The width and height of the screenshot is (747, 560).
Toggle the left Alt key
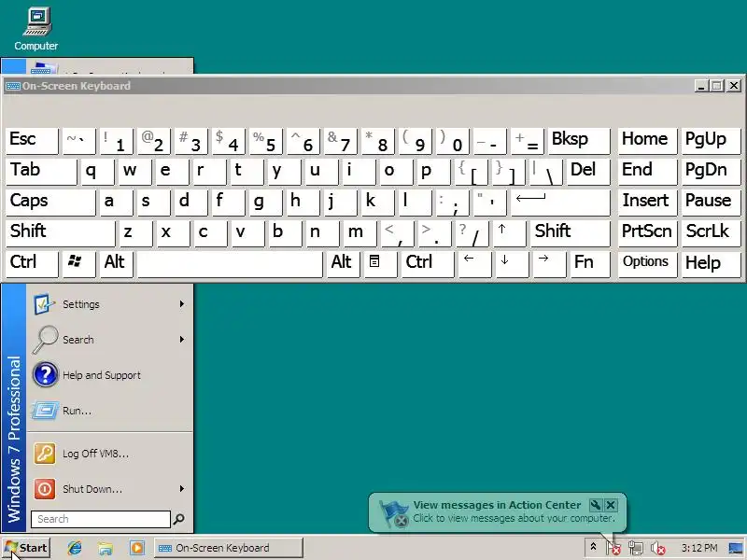117,263
